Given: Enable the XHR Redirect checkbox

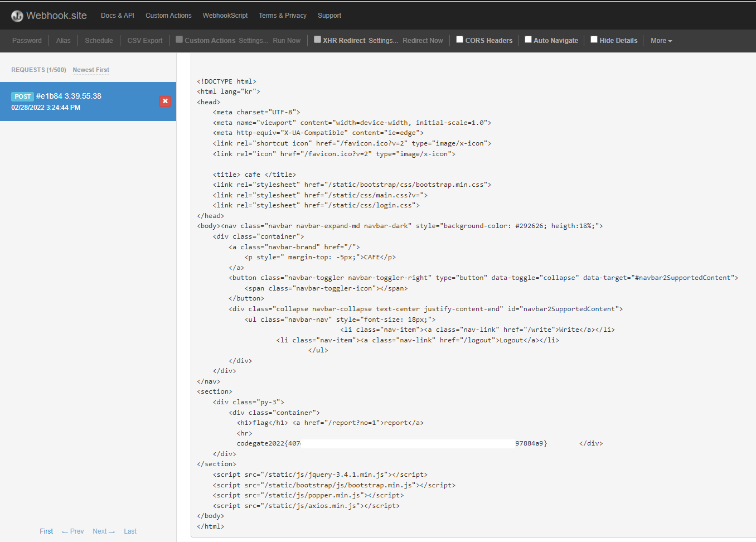Looking at the screenshot, I should click(x=317, y=40).
